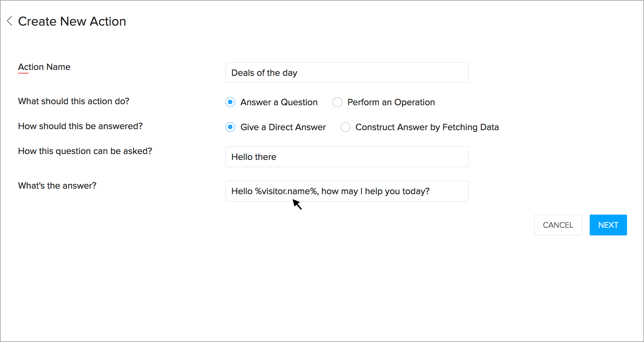The image size is (644, 342).
Task: Select the Perform an Operation radio circle
Action: coord(337,102)
